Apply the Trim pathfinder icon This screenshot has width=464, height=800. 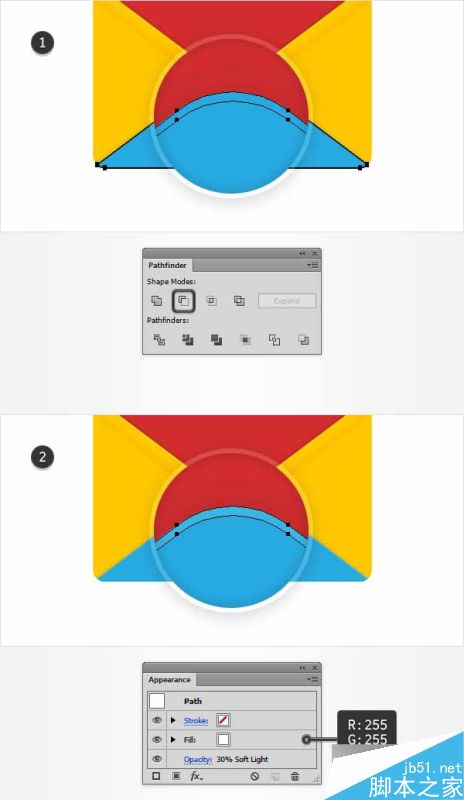coord(188,340)
